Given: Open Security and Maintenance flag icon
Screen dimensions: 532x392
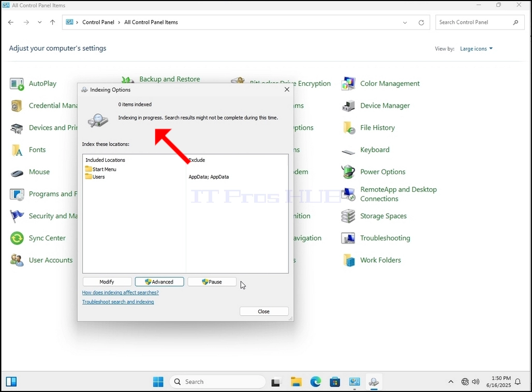Looking at the screenshot, I should (17, 216).
